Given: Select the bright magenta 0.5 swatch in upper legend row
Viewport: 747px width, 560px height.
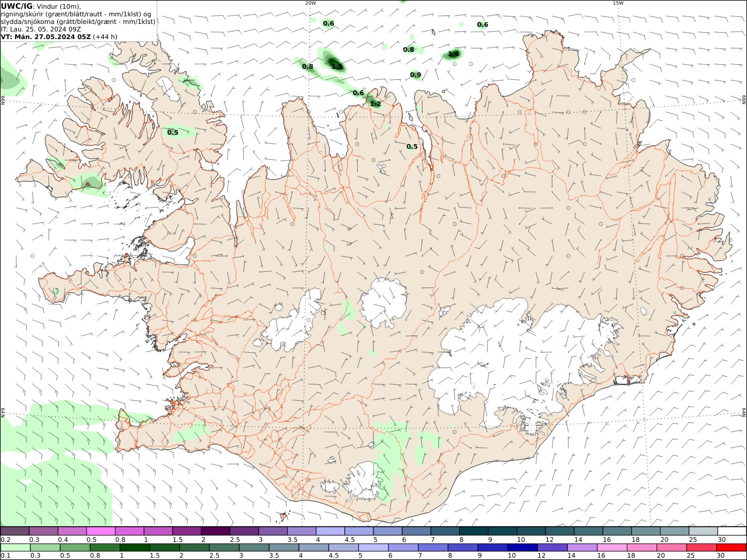Looking at the screenshot, I should click(100, 531).
